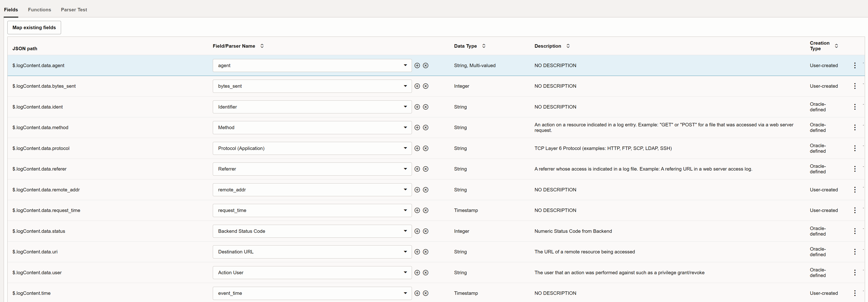Click the add (plus) icon for remote_addr

tap(417, 190)
